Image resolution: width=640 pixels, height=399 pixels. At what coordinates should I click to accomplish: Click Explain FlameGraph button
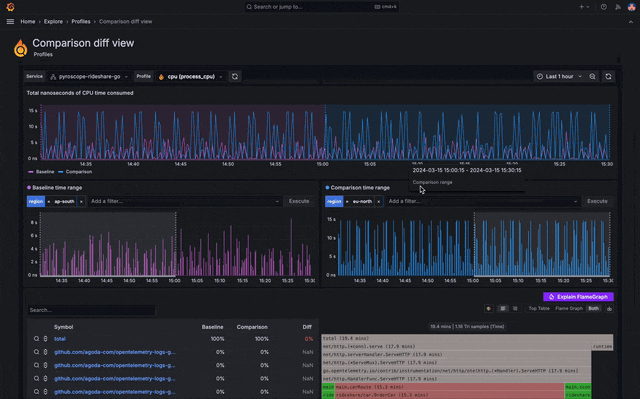click(x=578, y=297)
